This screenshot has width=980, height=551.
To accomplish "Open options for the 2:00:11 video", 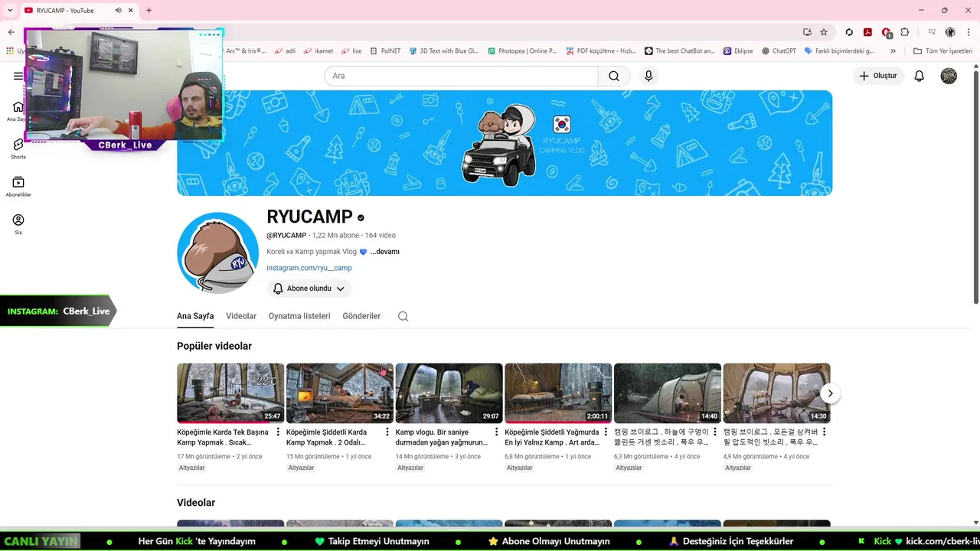I will [x=606, y=432].
